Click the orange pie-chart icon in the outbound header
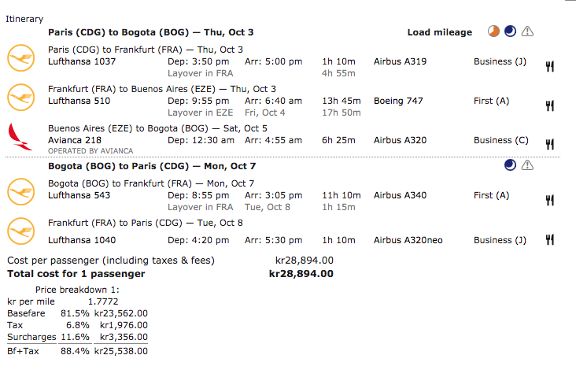 (493, 31)
